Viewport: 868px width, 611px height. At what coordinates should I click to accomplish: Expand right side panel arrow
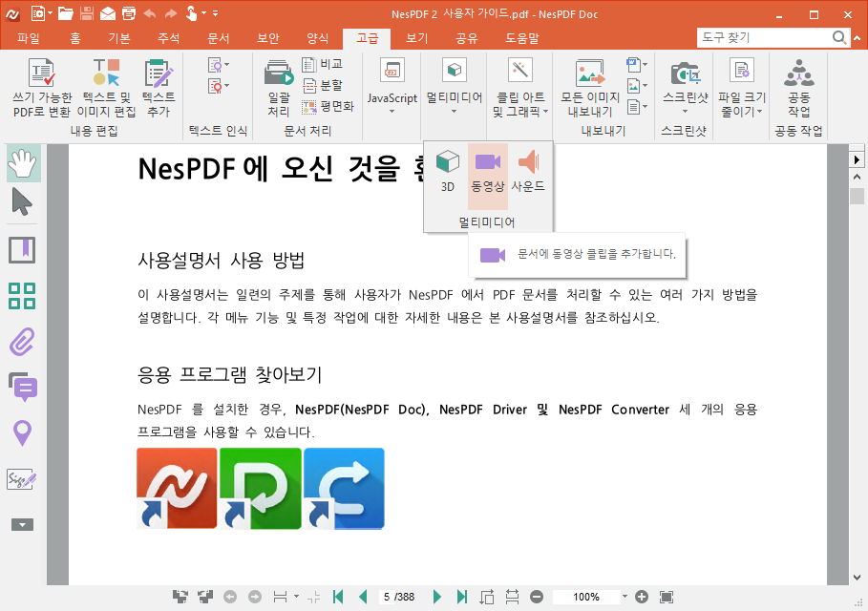click(x=857, y=160)
